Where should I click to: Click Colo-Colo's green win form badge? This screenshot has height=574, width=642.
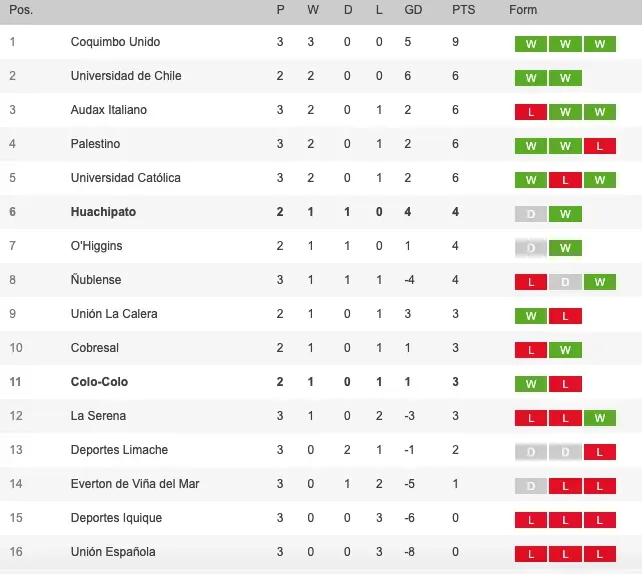(530, 383)
